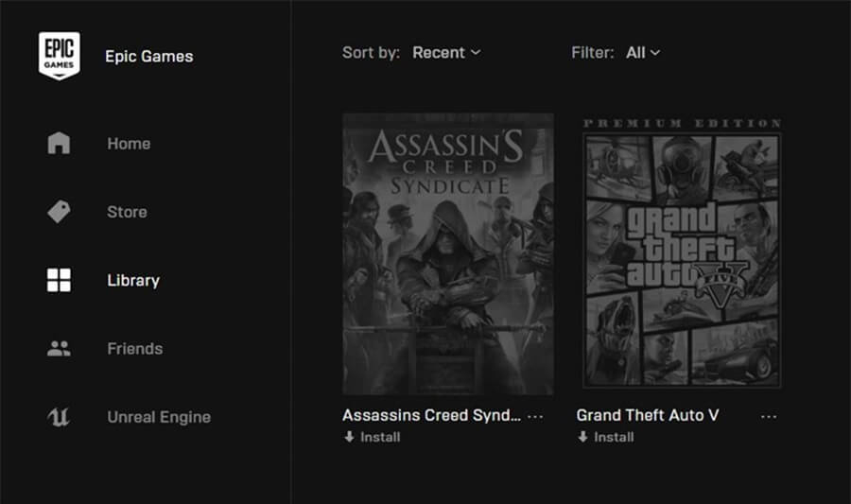Open Friends via the people icon
Image resolution: width=851 pixels, height=504 pixels.
tap(59, 349)
